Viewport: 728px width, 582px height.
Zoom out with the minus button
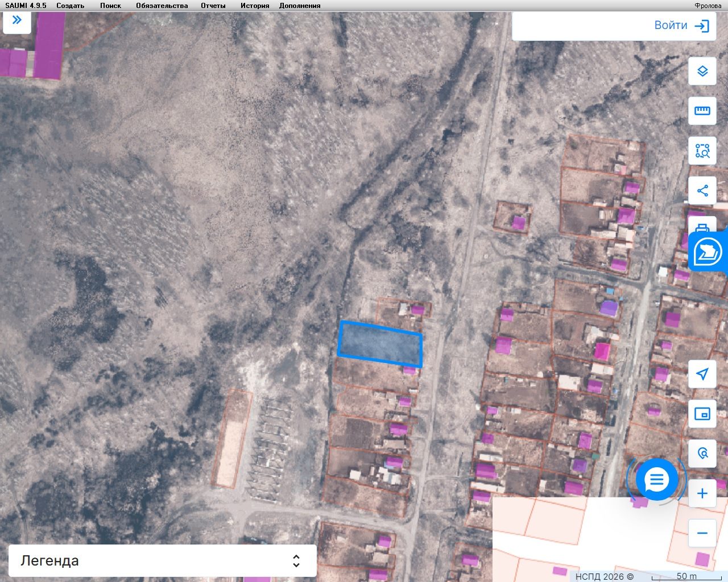point(702,533)
